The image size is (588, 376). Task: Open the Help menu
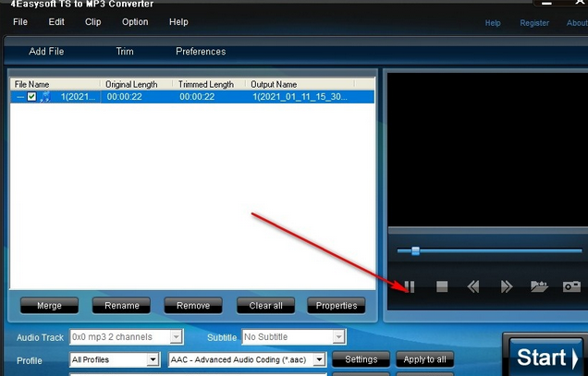click(178, 22)
